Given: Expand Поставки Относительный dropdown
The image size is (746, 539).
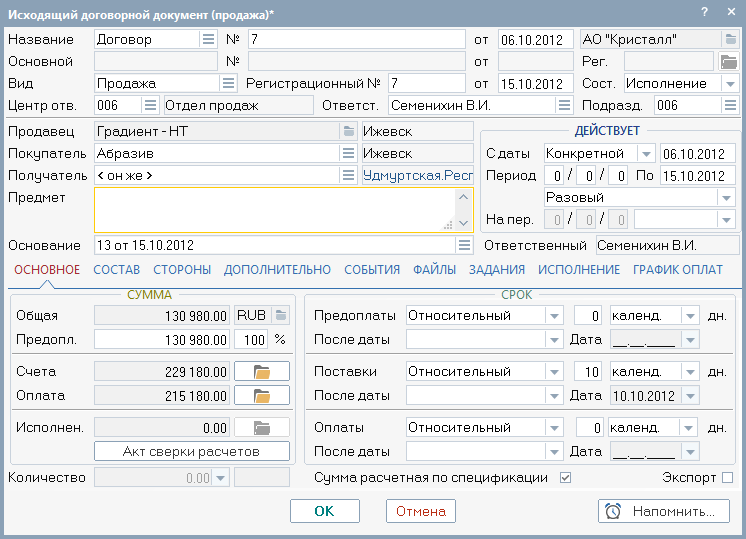Looking at the screenshot, I should click(554, 372).
